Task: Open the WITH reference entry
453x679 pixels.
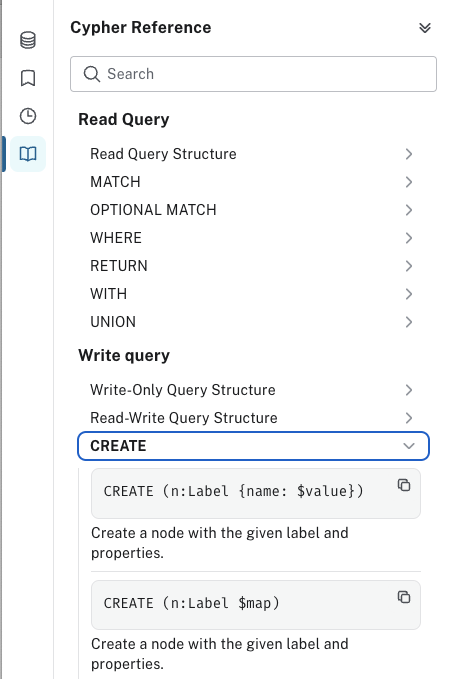Action: [x=253, y=294]
